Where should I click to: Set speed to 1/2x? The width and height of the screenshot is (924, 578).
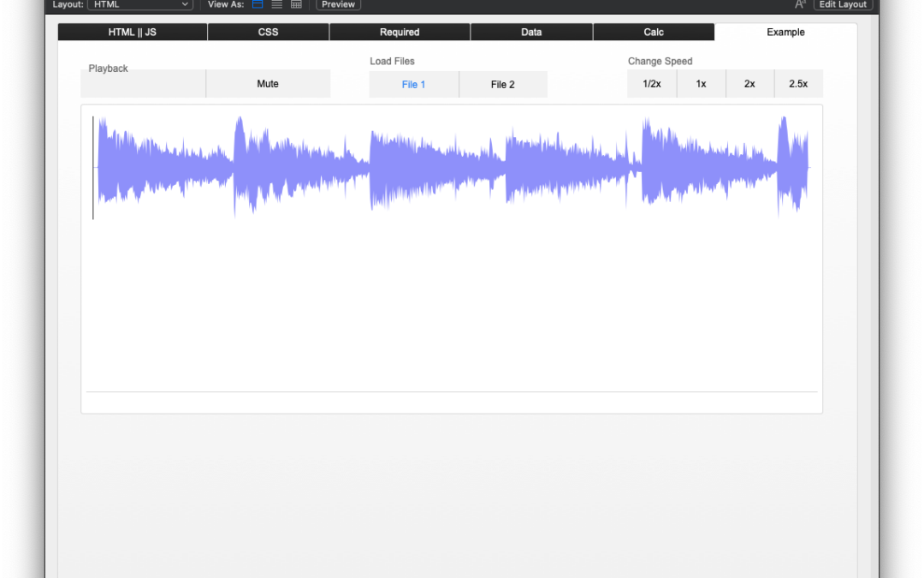[652, 84]
